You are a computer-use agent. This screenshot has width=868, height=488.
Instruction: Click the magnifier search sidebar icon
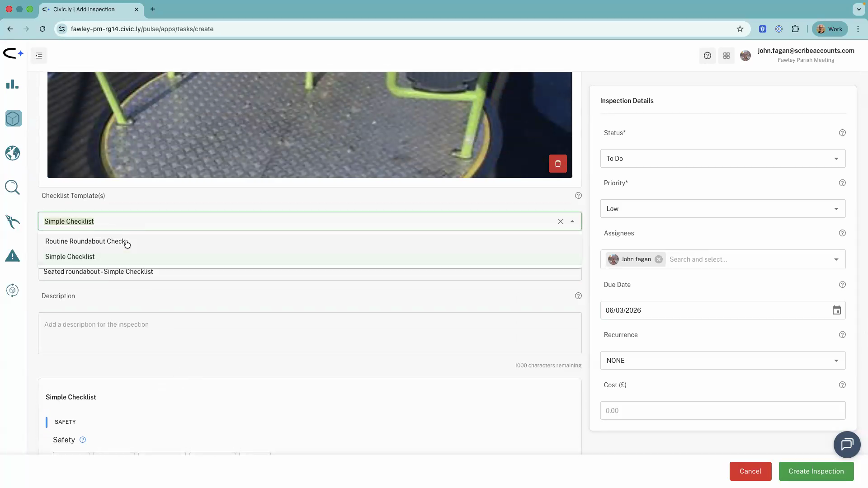click(13, 188)
